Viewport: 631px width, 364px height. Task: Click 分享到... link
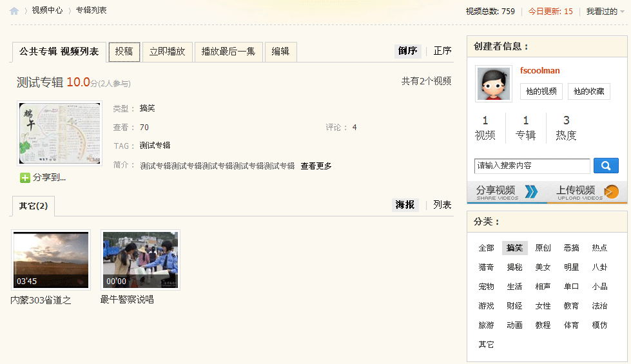49,177
